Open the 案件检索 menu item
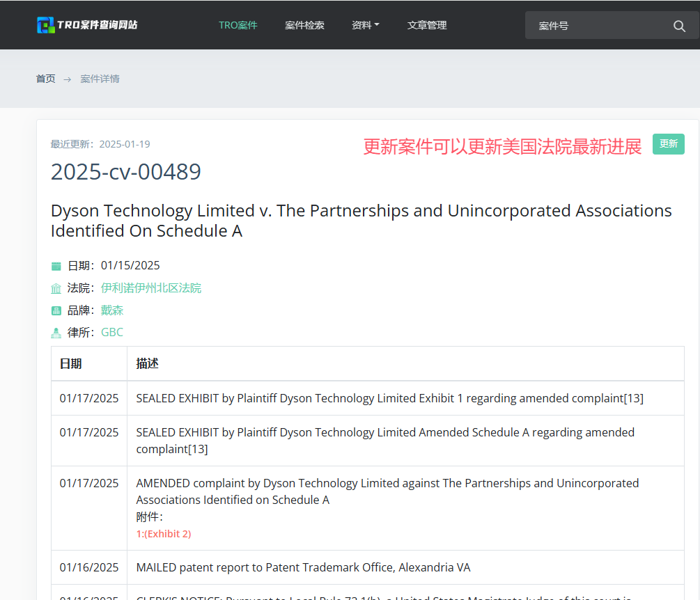The width and height of the screenshot is (700, 600). (304, 25)
